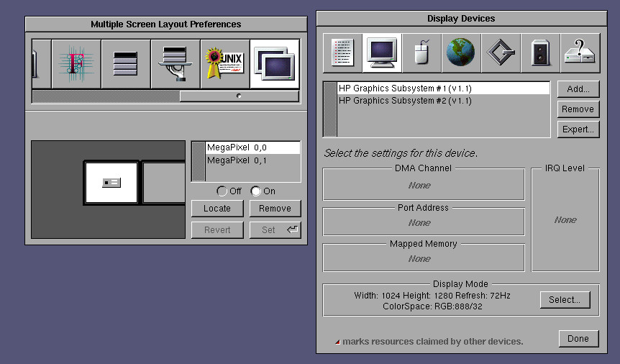Switch to the Mouse devices icon
This screenshot has width=620, height=364.
[421, 53]
